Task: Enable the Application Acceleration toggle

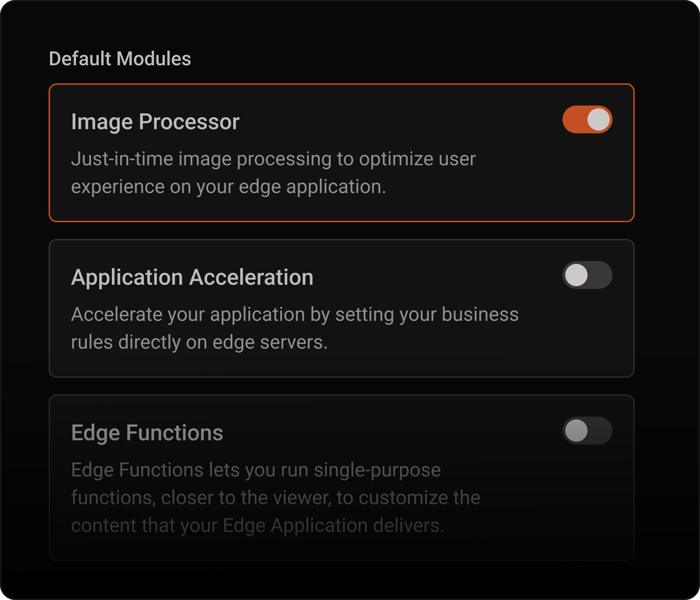Action: [x=587, y=275]
